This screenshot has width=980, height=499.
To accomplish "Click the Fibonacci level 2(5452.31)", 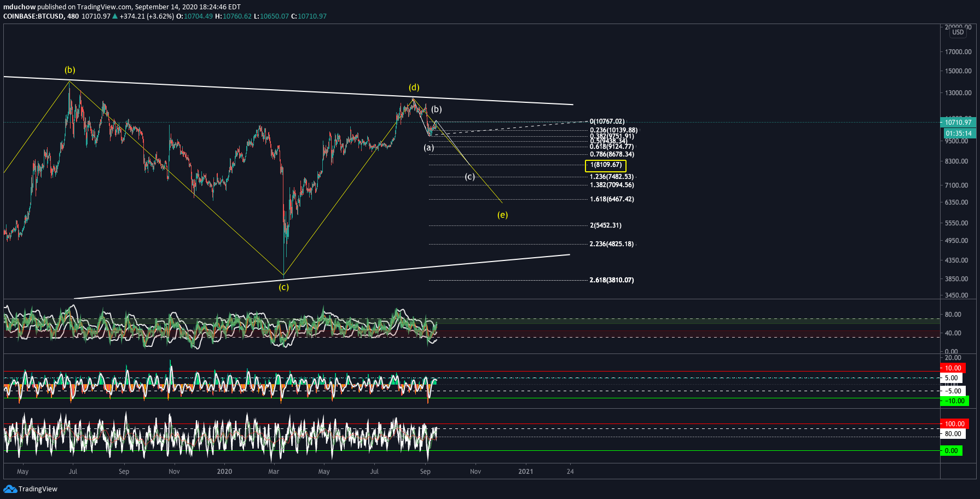I will click(x=606, y=225).
